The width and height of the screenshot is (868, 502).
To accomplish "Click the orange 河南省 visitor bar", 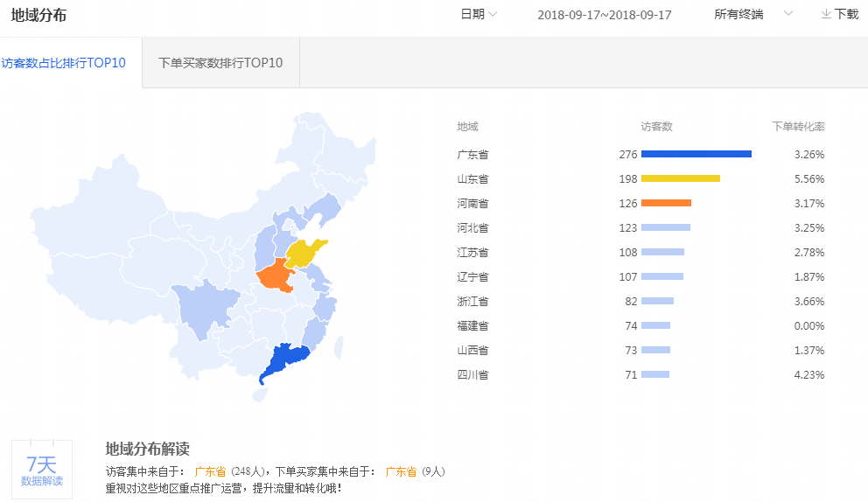I will [666, 203].
